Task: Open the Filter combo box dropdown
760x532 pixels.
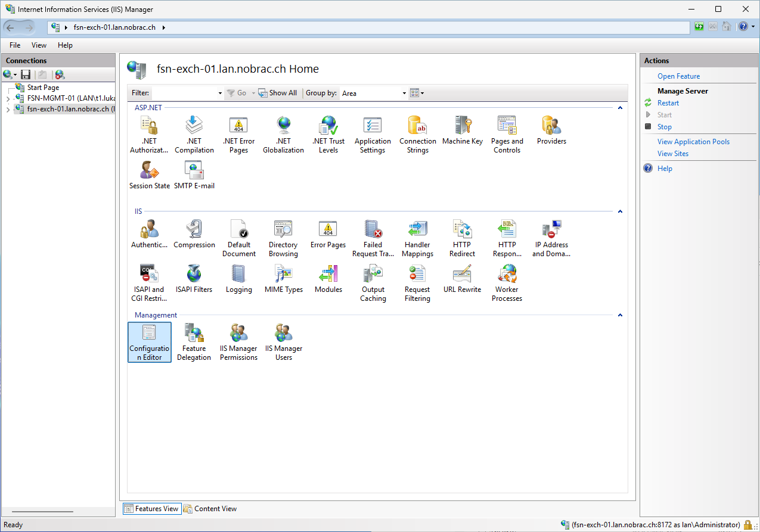Action: [220, 93]
